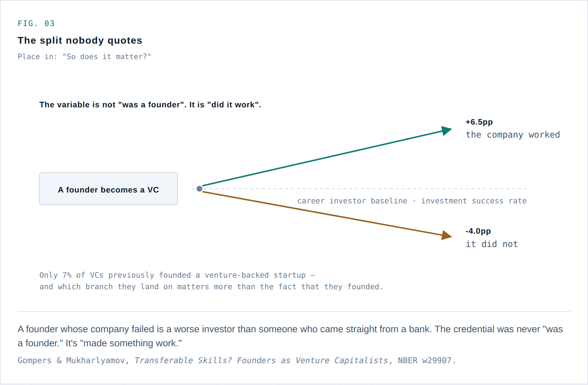The height and width of the screenshot is (385, 588).
Task: Click the 'NBER w29907' reference
Action: [424, 360]
